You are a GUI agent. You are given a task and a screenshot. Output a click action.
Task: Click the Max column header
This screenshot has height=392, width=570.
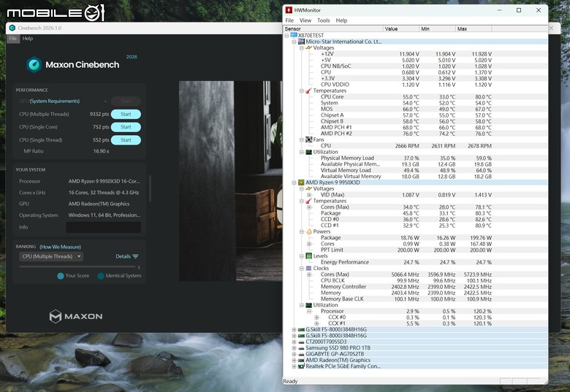point(474,28)
